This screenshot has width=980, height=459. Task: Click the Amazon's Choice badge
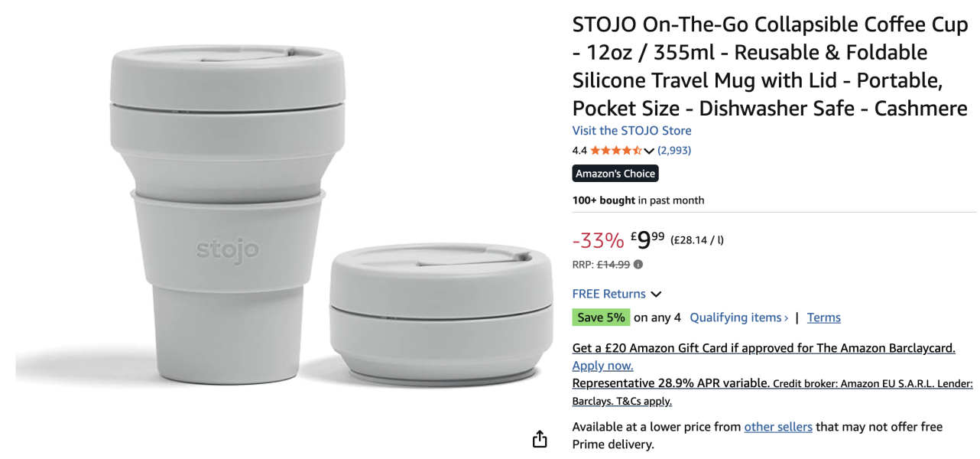615,174
